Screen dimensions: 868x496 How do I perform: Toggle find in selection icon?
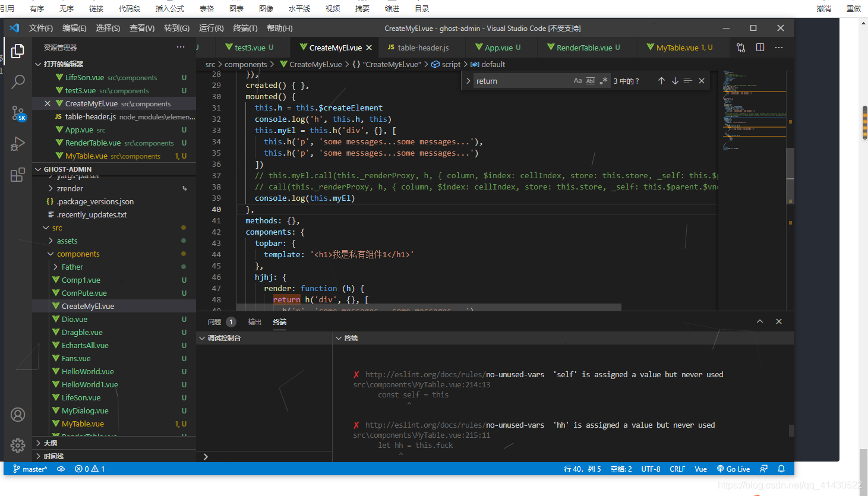[688, 81]
